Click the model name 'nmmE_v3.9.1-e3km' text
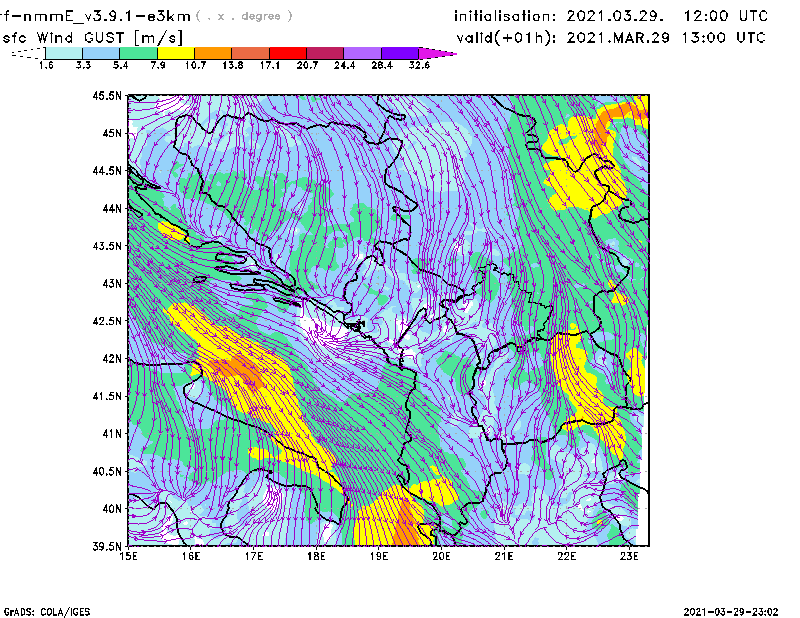 [x=106, y=16]
